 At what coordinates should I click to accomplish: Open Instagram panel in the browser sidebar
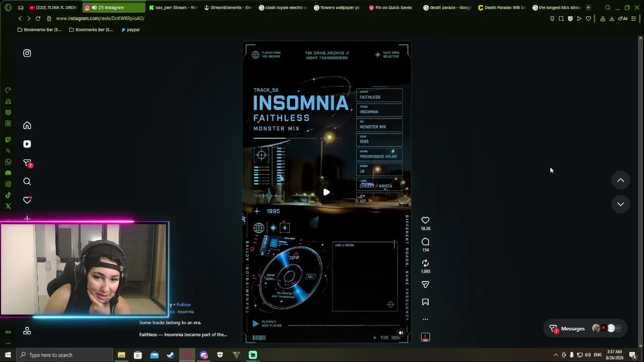click(8, 184)
